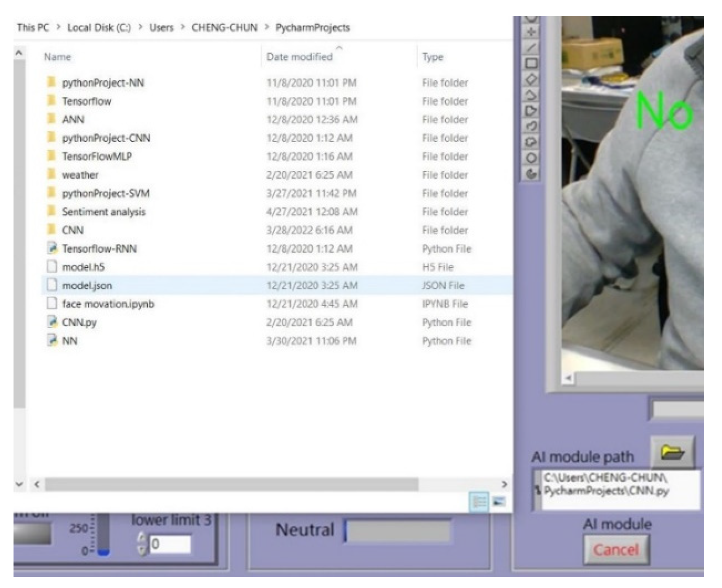Open the Sentiment analysis folder
This screenshot has height=588, width=722.
tap(103, 212)
